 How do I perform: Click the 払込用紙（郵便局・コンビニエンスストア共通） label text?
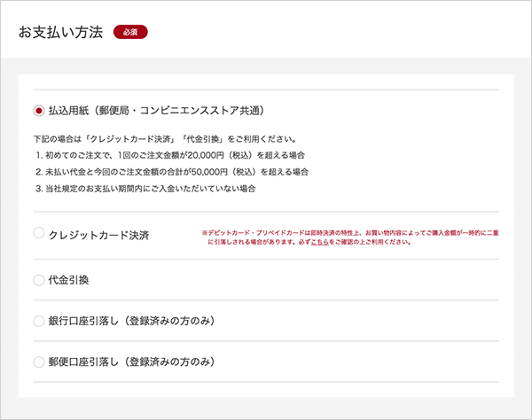155,111
